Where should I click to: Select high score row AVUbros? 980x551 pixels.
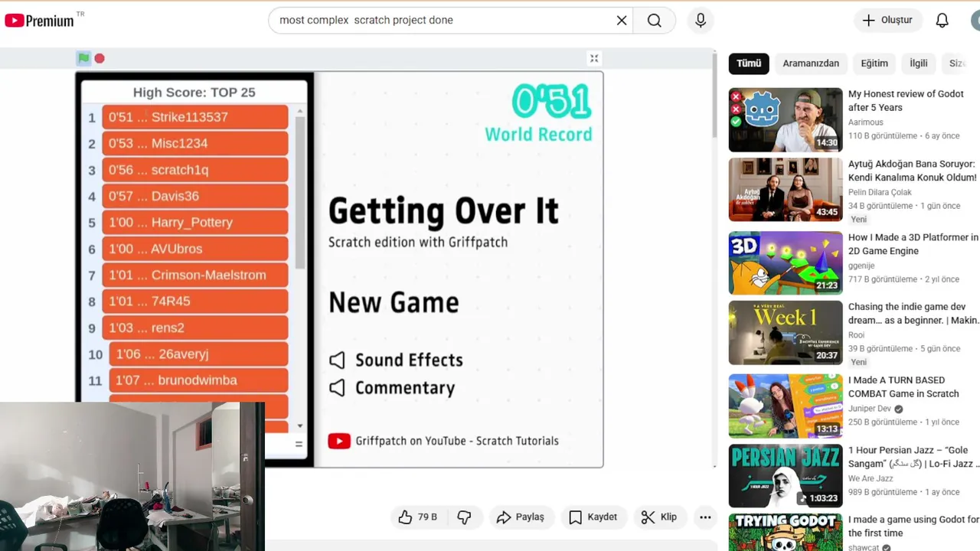(x=195, y=249)
